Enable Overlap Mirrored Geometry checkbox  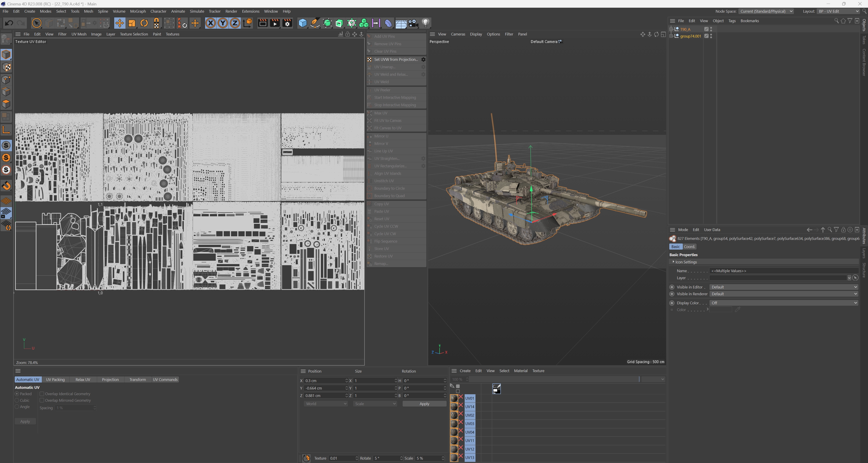pyautogui.click(x=42, y=400)
